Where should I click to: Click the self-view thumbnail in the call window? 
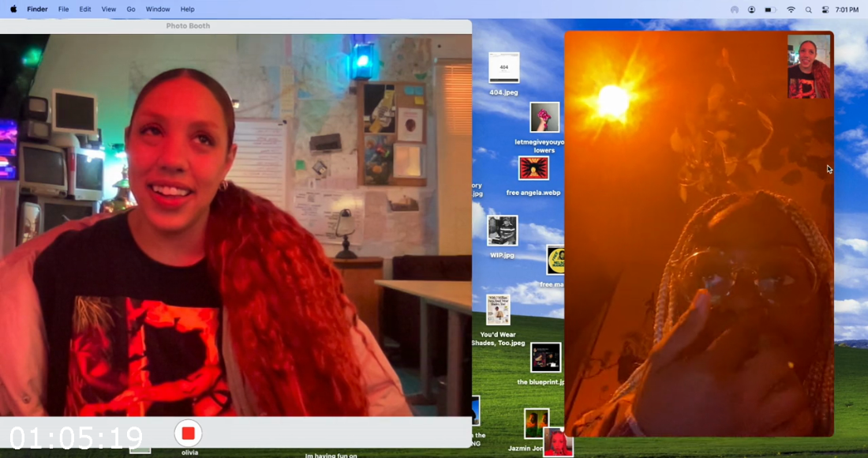click(x=809, y=66)
